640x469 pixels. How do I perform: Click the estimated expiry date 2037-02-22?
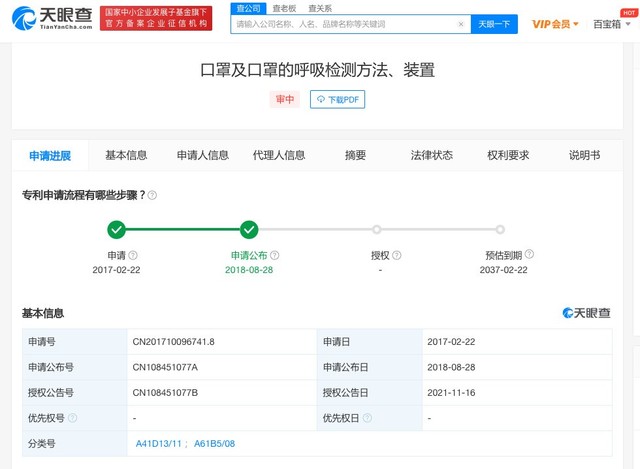click(503, 270)
